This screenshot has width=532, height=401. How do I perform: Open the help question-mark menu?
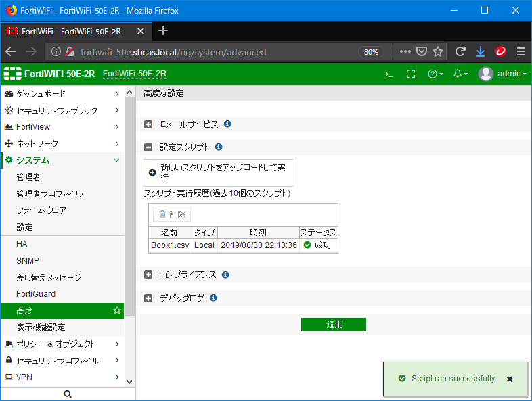435,74
